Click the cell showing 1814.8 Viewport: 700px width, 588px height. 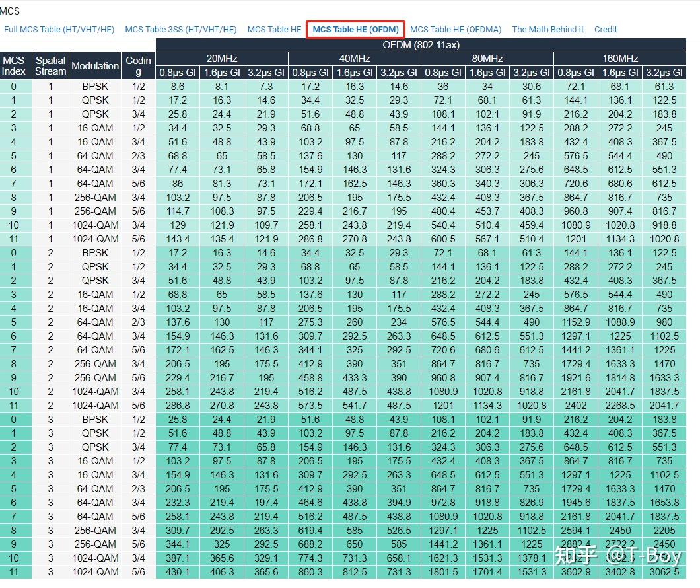pyautogui.click(x=620, y=378)
